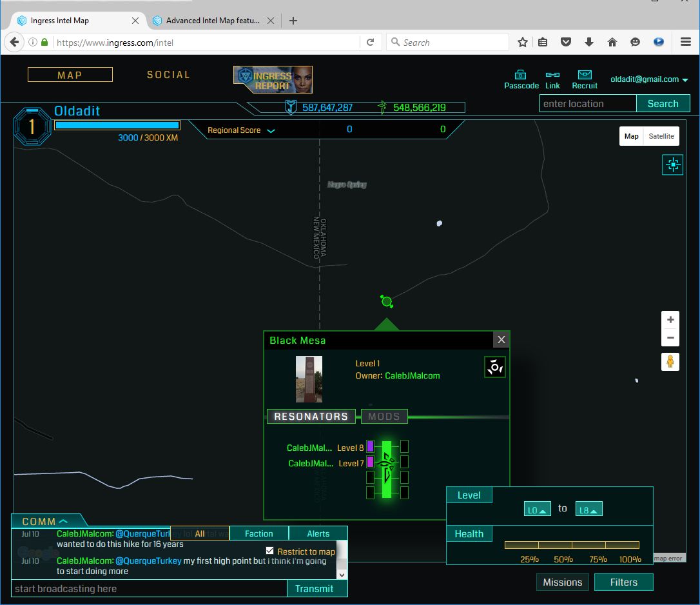Click the Recruit envelope icon
The image size is (700, 605).
(585, 75)
